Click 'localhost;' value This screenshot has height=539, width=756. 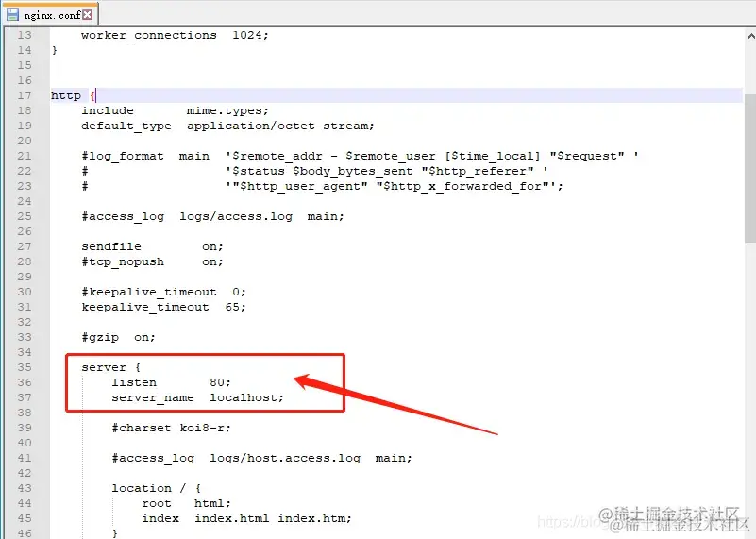click(x=247, y=397)
